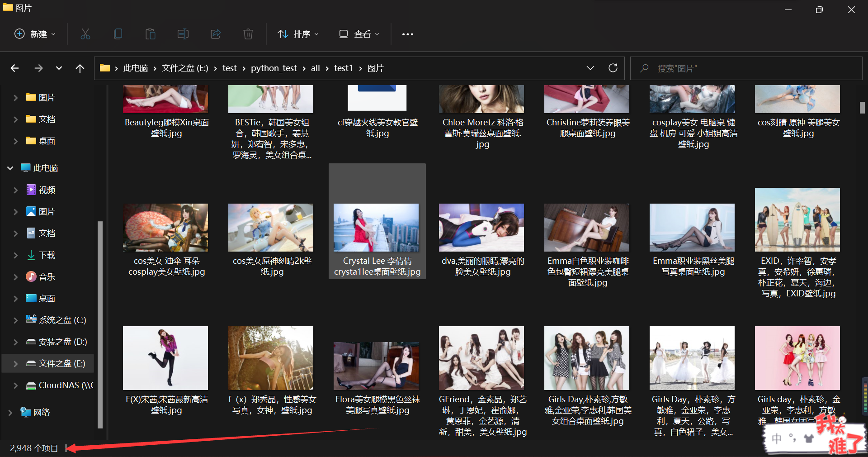Click the Paste icon in the toolbar
This screenshot has width=868, height=457.
[x=151, y=34]
